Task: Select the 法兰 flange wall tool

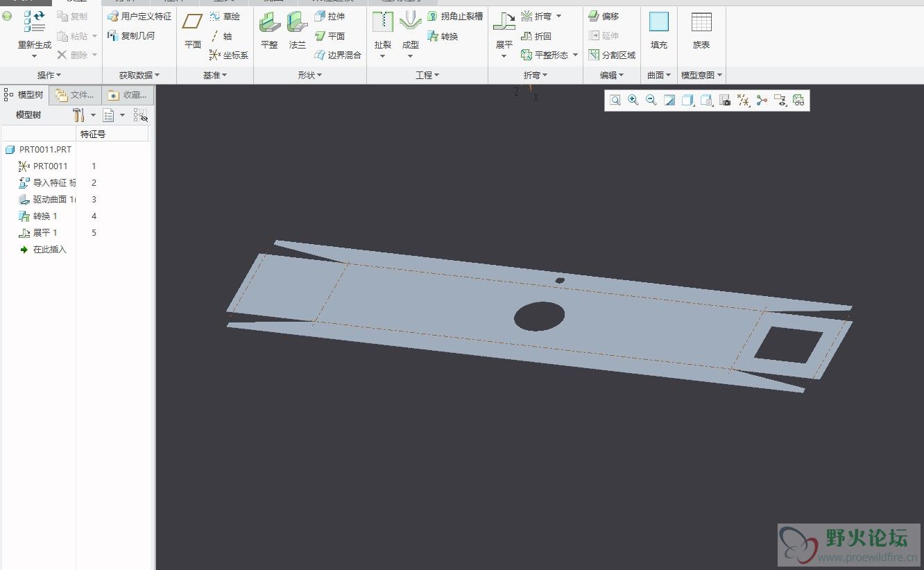Action: tap(298, 30)
